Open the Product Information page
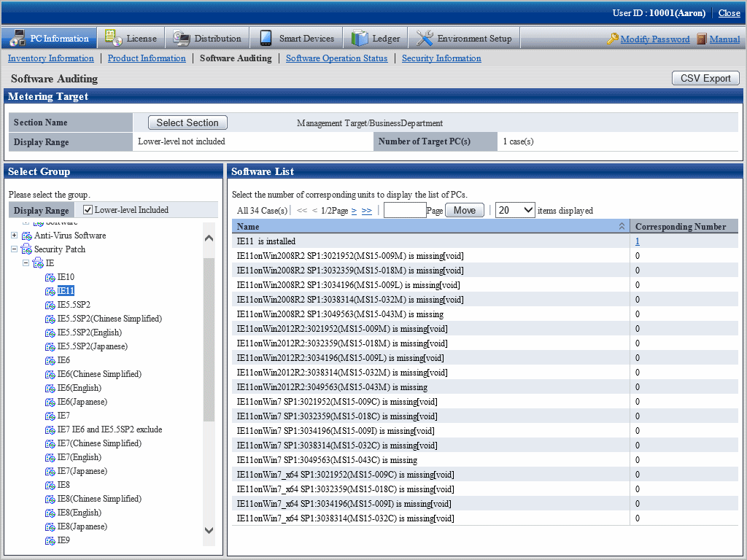747x560 pixels. pos(147,58)
